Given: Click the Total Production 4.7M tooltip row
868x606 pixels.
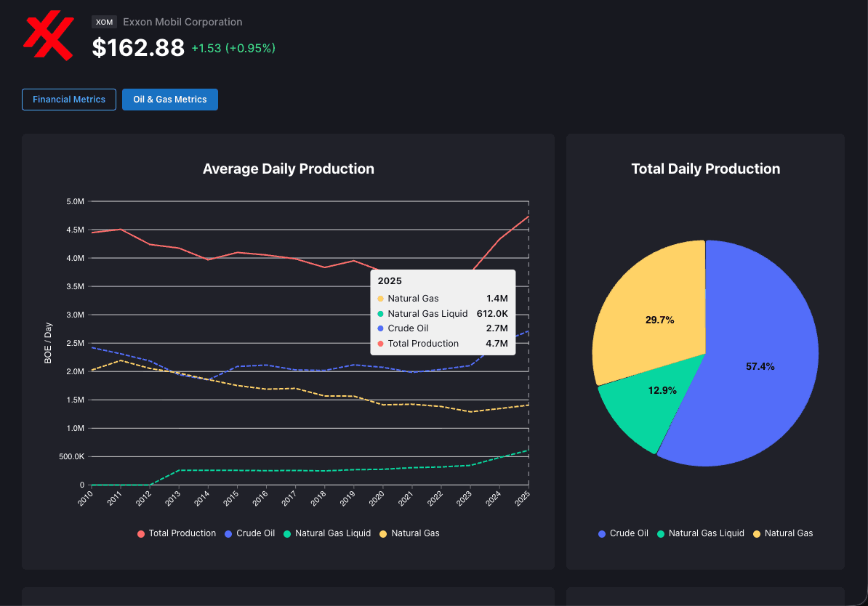Looking at the screenshot, I should click(x=443, y=344).
